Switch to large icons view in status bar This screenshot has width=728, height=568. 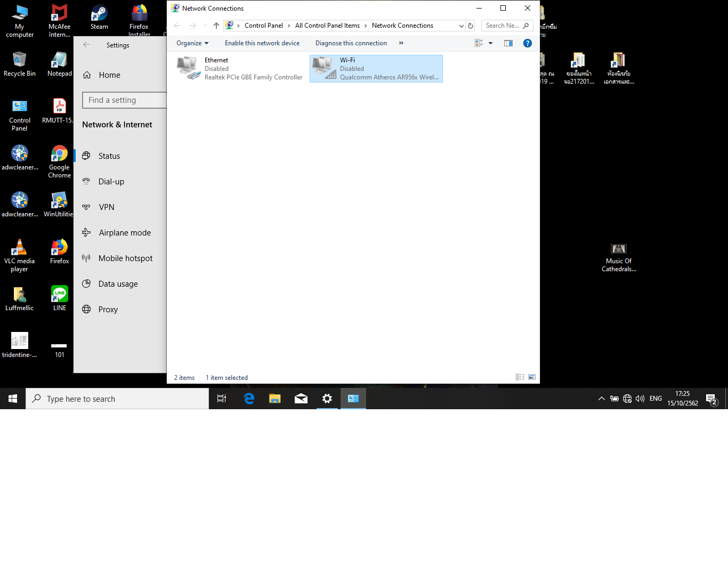(x=532, y=377)
